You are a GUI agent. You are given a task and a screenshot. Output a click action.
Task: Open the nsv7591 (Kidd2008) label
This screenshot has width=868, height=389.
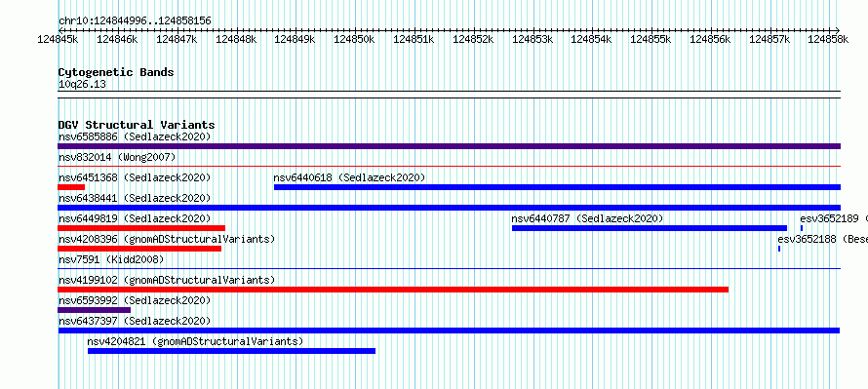point(111,259)
